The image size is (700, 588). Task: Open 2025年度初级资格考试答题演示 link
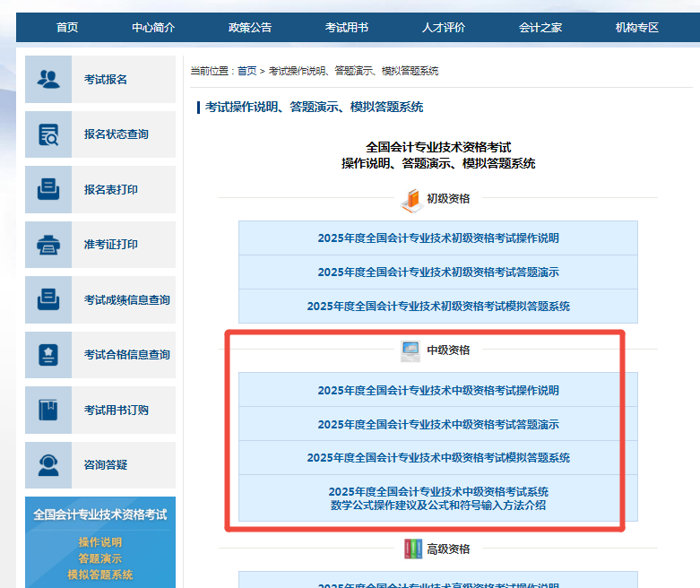point(437,272)
